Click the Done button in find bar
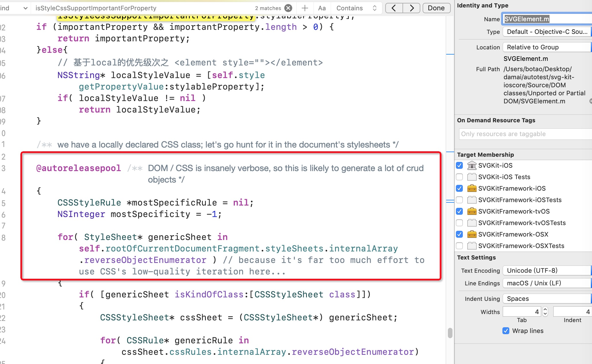The width and height of the screenshot is (592, 364). 436,8
